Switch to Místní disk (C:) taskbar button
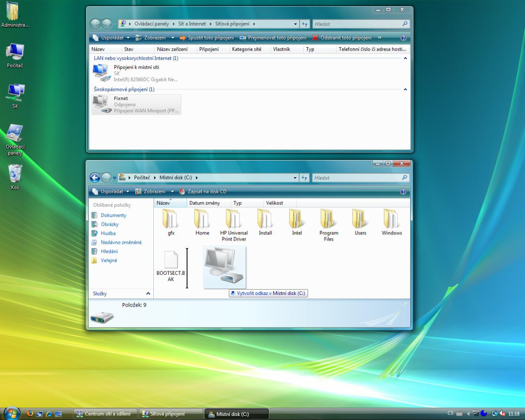 click(x=236, y=414)
